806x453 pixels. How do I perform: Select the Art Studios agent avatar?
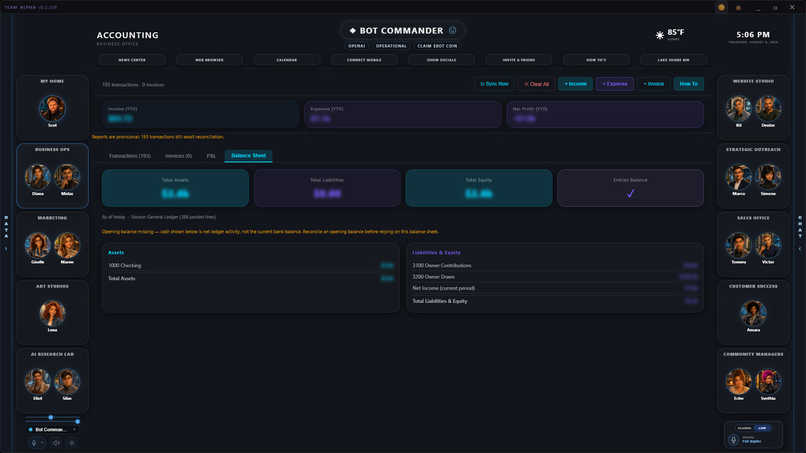coord(52,313)
